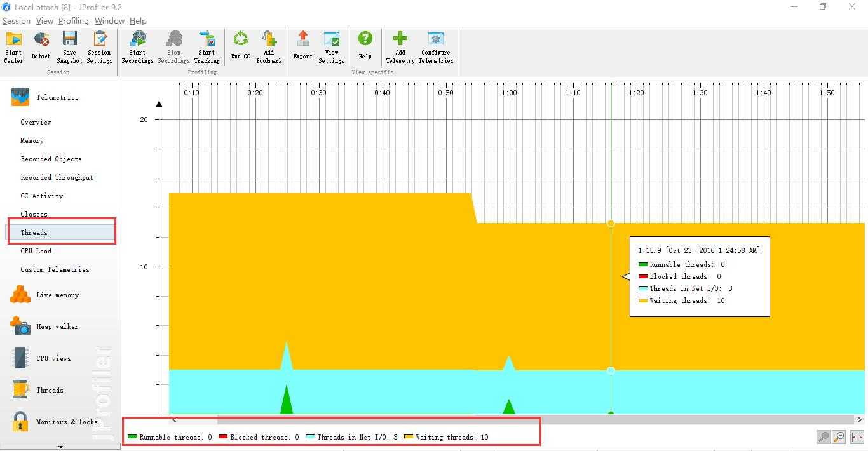Open the Start Center
868x451 pixels.
13,47
